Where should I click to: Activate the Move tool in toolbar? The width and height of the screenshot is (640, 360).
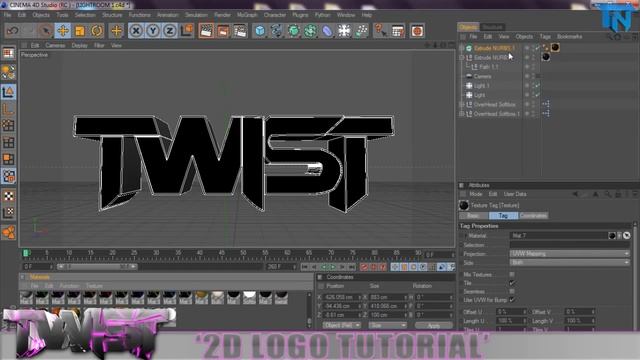(x=63, y=31)
